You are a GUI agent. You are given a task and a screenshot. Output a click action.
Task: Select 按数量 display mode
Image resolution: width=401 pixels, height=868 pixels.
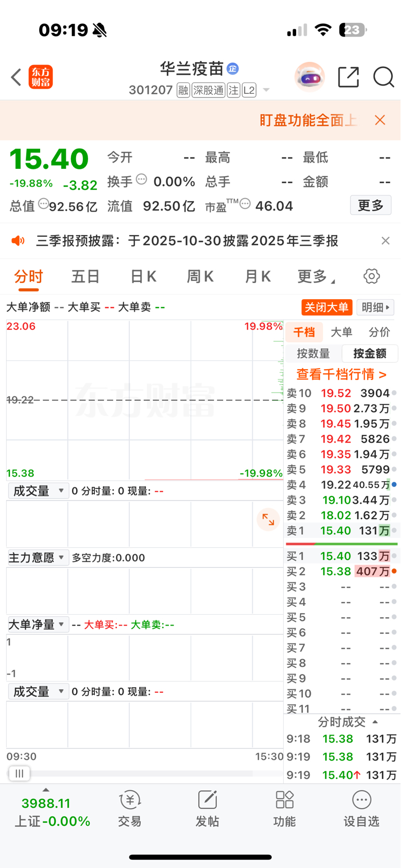pyautogui.click(x=313, y=353)
